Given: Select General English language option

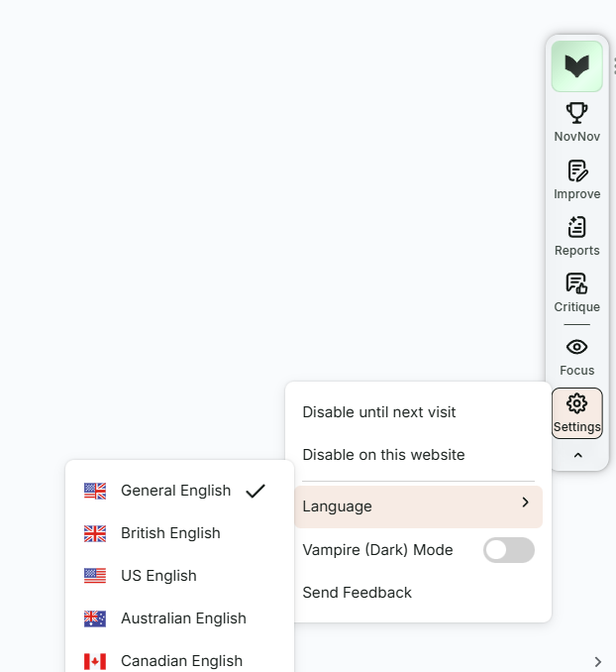Looking at the screenshot, I should point(175,491).
